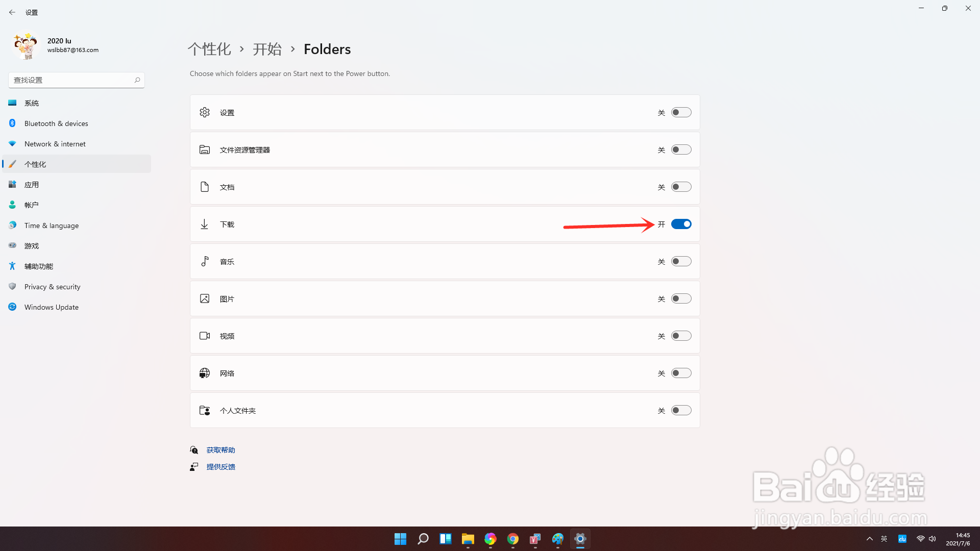The height and width of the screenshot is (551, 980).
Task: Click the download arrow icon in 下载 row
Action: 205,224
